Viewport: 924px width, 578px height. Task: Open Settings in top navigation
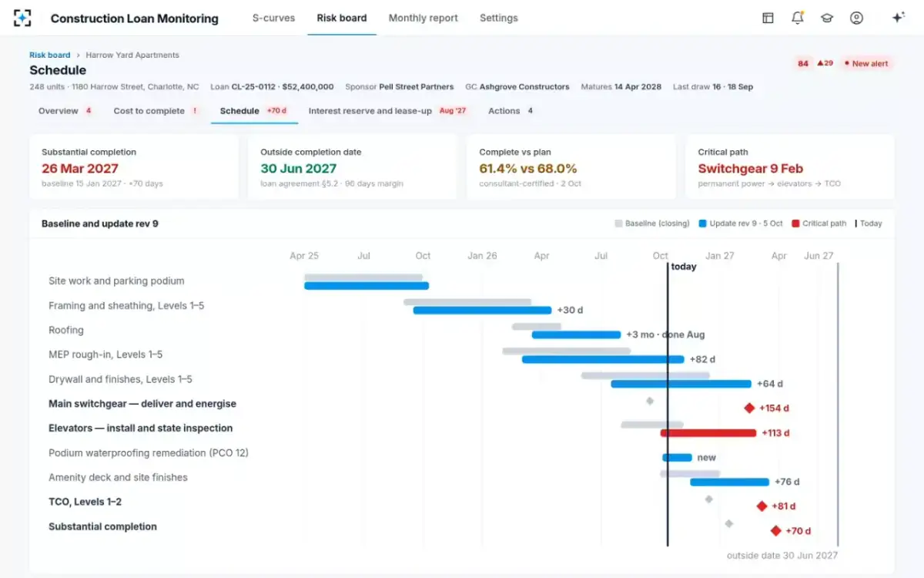click(498, 18)
